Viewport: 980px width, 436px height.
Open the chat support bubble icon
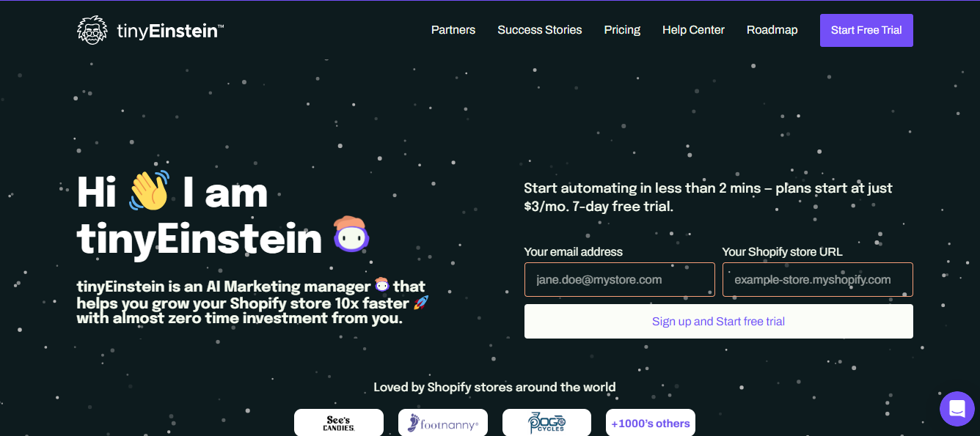coord(957,409)
